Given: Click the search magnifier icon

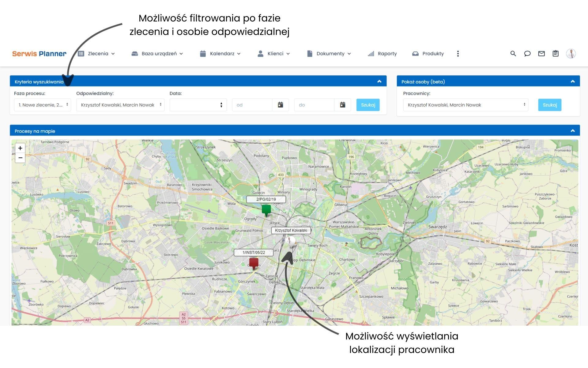Looking at the screenshot, I should (513, 54).
